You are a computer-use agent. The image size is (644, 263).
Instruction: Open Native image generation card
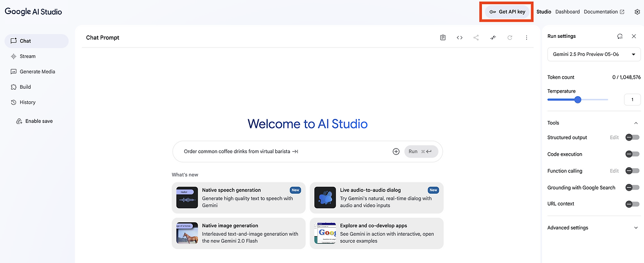[x=238, y=233]
